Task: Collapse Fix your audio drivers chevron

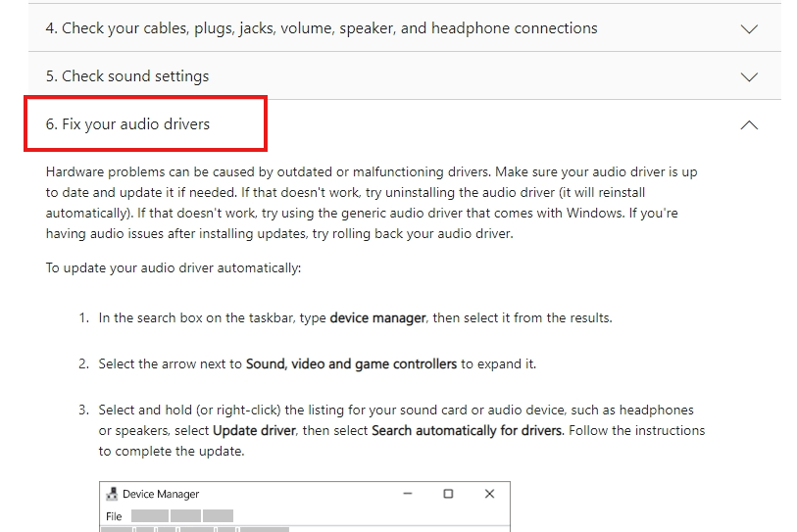Action: (749, 125)
